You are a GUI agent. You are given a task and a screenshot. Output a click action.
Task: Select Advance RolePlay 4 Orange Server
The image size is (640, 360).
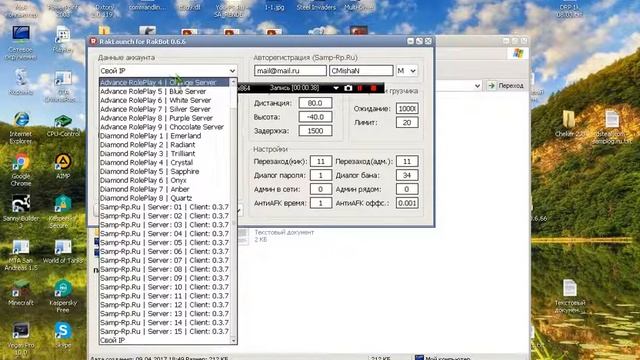(164, 82)
